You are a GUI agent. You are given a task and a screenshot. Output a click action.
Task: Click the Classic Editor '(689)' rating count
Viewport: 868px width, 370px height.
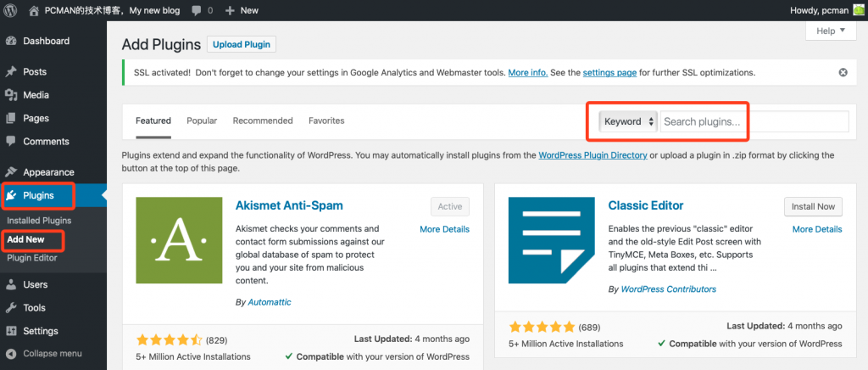point(590,328)
